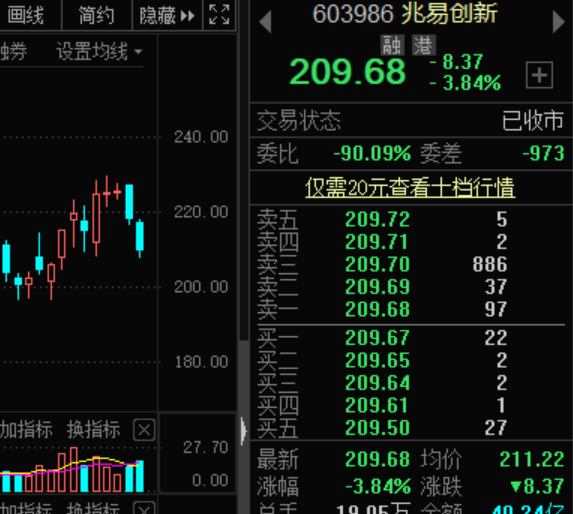The height and width of the screenshot is (514, 573).
Task: Go to next stock with right arrow
Action: [x=558, y=22]
